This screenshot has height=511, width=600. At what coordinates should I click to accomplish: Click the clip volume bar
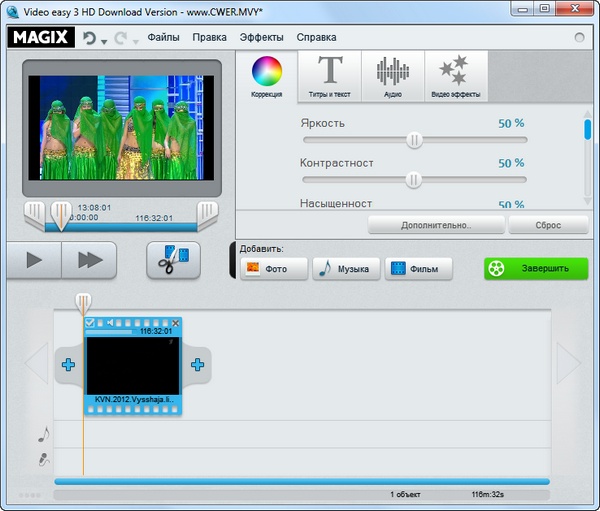point(109,332)
